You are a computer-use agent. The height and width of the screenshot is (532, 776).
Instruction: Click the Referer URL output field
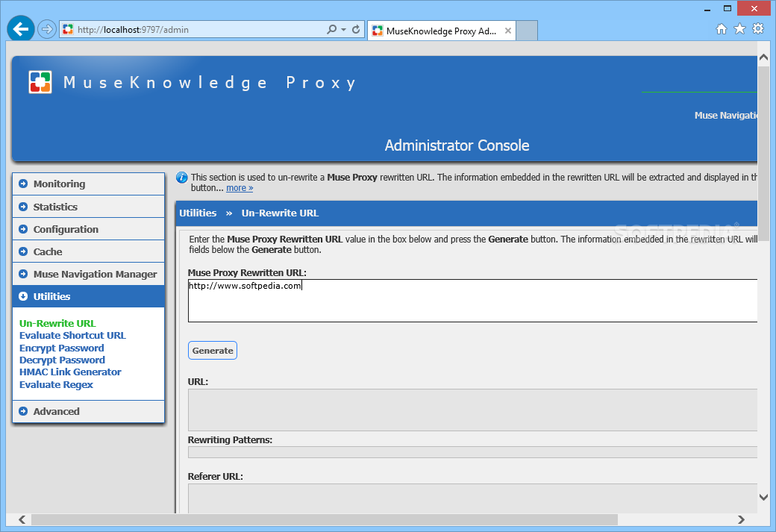coord(472,498)
